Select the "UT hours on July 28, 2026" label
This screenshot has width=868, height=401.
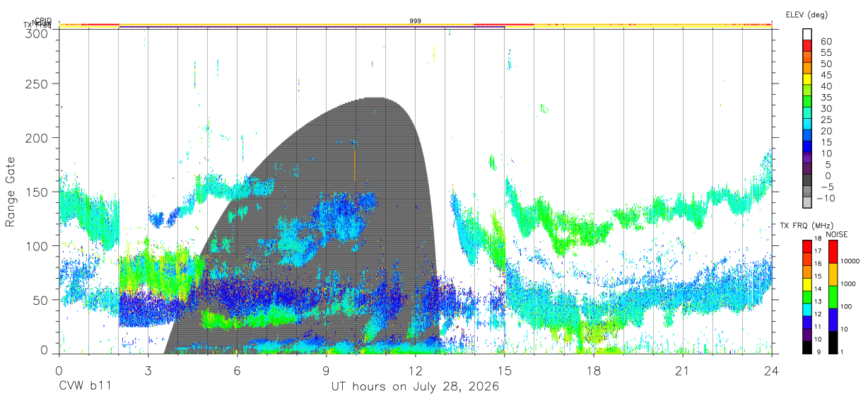pyautogui.click(x=415, y=387)
